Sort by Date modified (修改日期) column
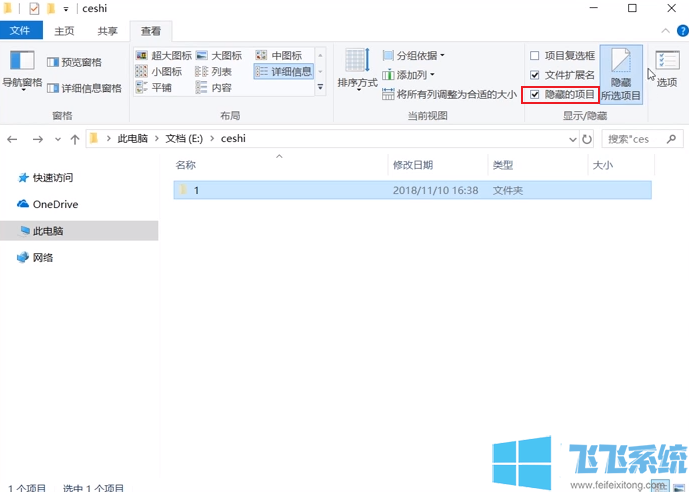The image size is (689, 492). coord(413,165)
